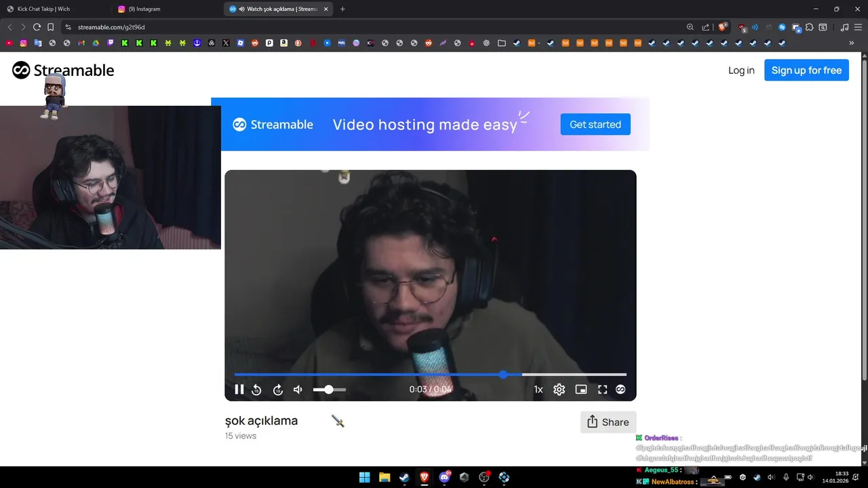Open Brave Shields icon
This screenshot has width=868, height=488.
click(x=723, y=27)
